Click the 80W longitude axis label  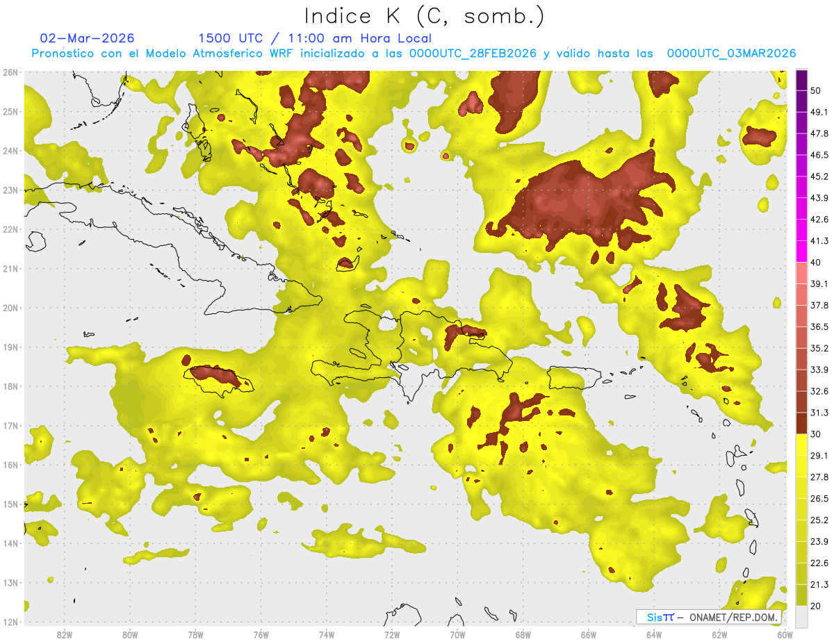(129, 634)
